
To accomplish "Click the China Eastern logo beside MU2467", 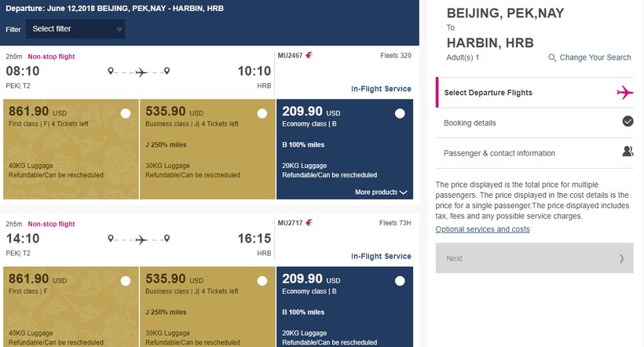I will tap(309, 57).
